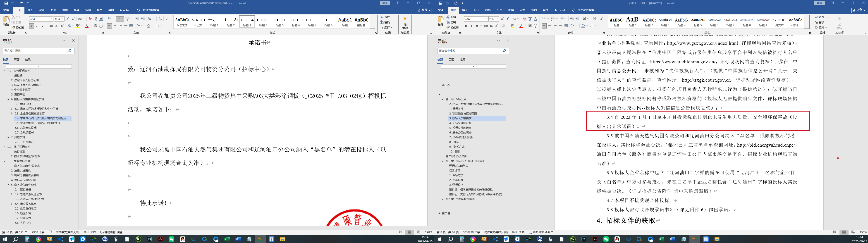868x243 pixels.
Task: Toggle bold in the left Word window
Action: [x=32, y=26]
